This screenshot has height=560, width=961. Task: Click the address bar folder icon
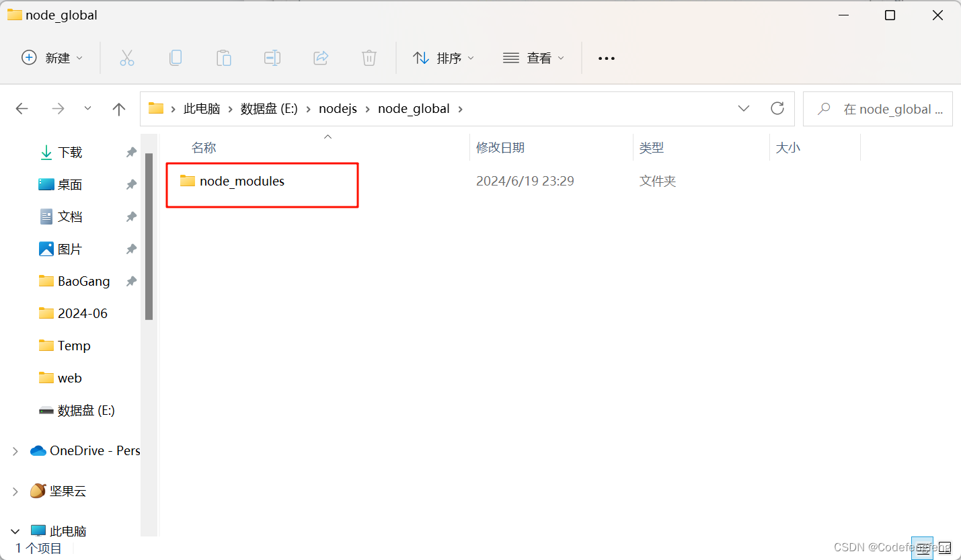tap(156, 108)
